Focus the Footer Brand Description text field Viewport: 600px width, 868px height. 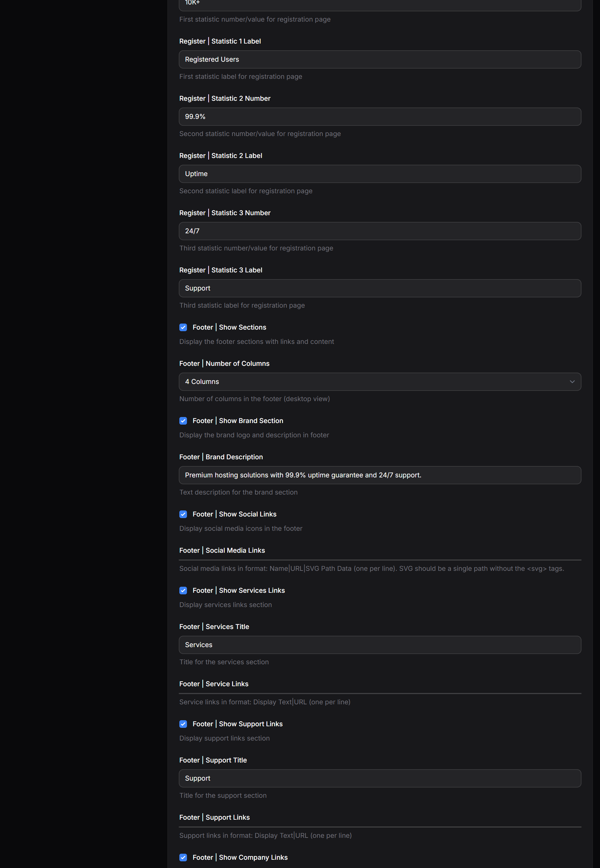click(380, 475)
